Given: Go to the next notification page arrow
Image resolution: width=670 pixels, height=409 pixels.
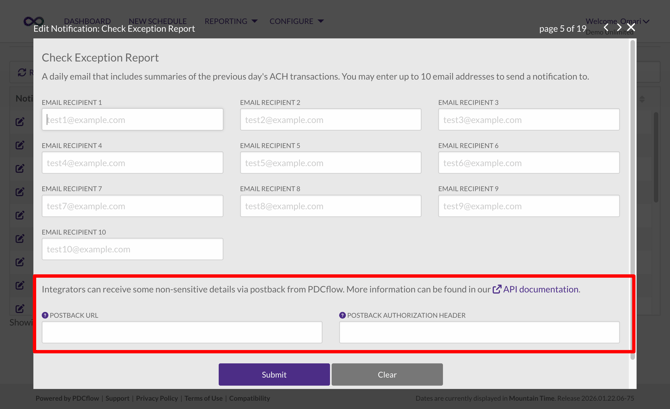Looking at the screenshot, I should click(619, 28).
